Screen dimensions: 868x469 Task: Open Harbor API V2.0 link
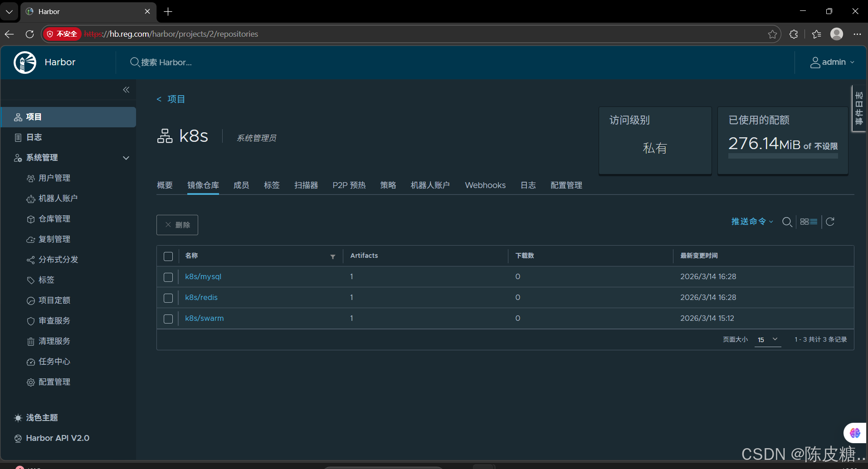(x=58, y=438)
